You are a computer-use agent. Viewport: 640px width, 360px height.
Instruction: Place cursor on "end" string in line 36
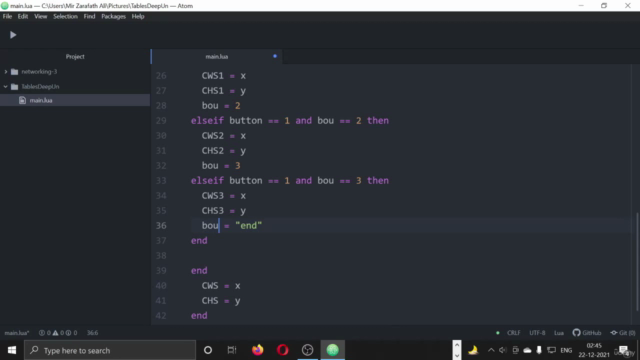coord(249,226)
